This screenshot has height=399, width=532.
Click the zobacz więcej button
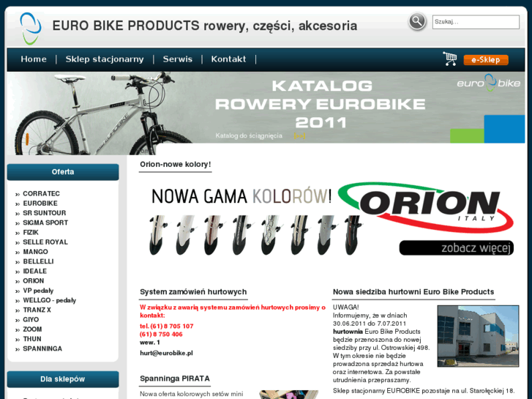pyautogui.click(x=457, y=247)
